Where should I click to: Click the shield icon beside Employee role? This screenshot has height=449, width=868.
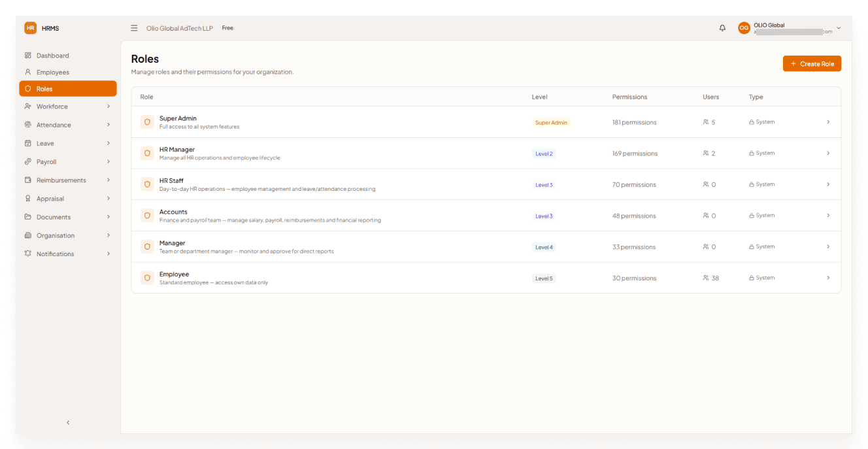tap(147, 278)
